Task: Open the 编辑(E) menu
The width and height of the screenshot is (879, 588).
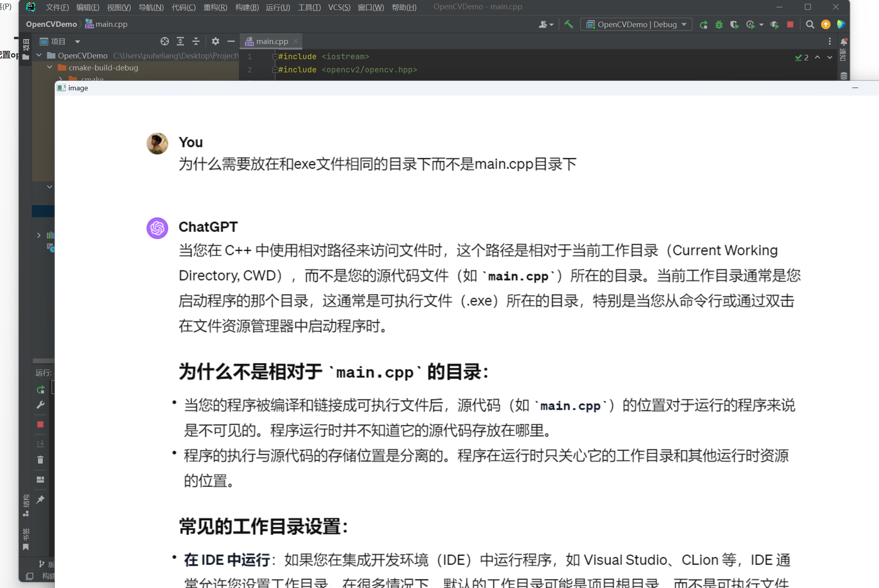Action: pos(88,7)
